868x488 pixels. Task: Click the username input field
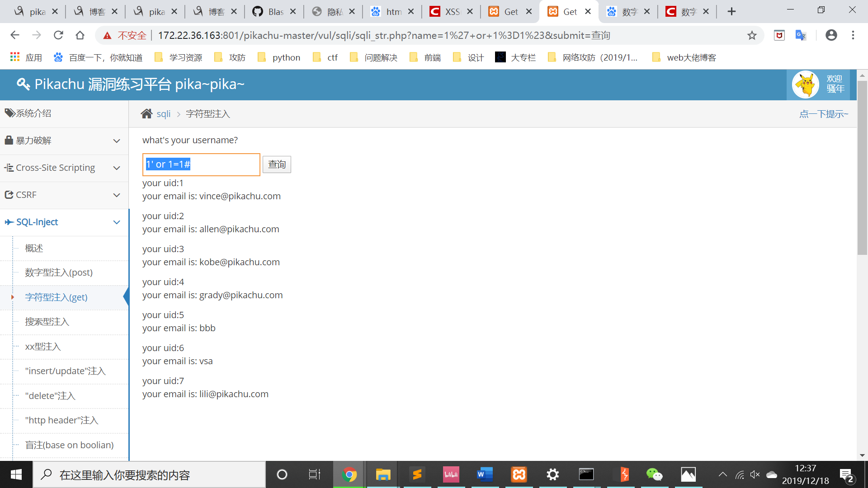(201, 164)
